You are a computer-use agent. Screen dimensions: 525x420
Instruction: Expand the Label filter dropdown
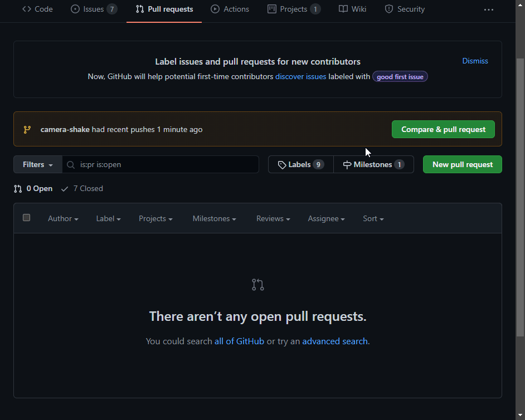(x=108, y=218)
